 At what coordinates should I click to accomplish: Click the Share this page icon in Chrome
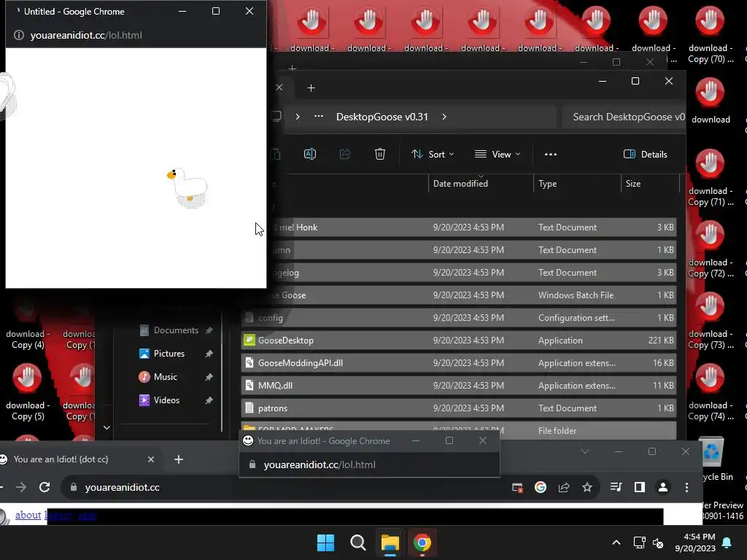click(564, 487)
